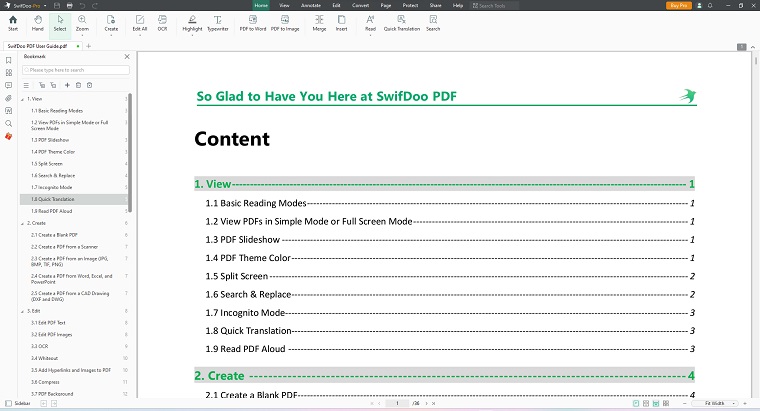Select SwifDoo PDF User Guide.pdf tab

tap(42, 46)
